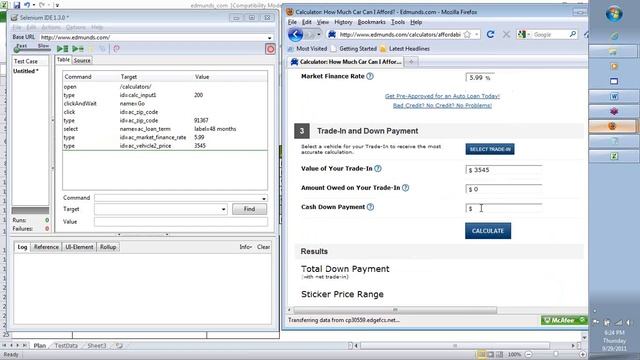
Task: Click the Excel zoom slider
Action: [555, 354]
